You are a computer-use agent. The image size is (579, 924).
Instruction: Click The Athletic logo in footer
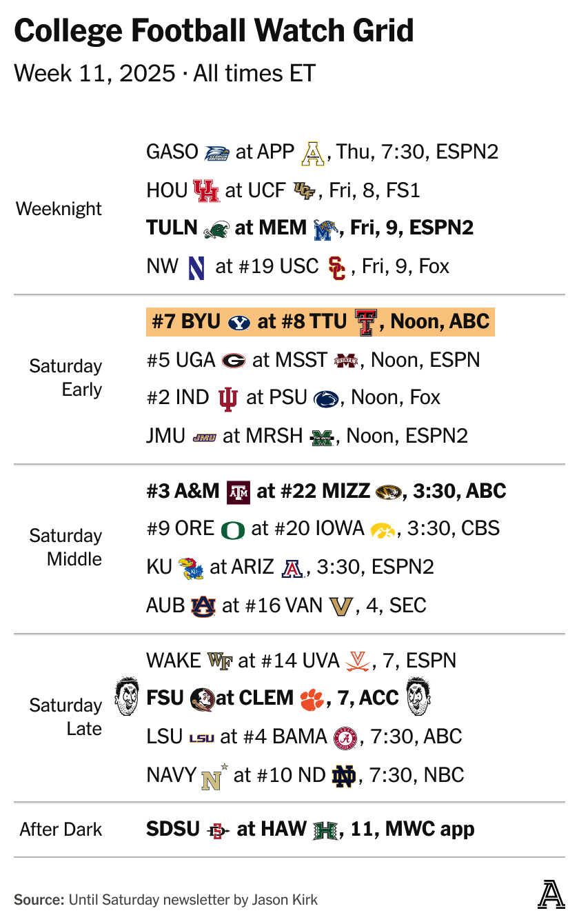551,894
